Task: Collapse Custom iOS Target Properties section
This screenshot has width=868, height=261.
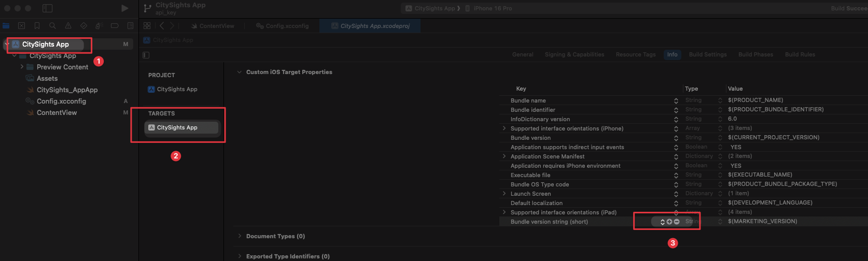Action: coord(239,72)
